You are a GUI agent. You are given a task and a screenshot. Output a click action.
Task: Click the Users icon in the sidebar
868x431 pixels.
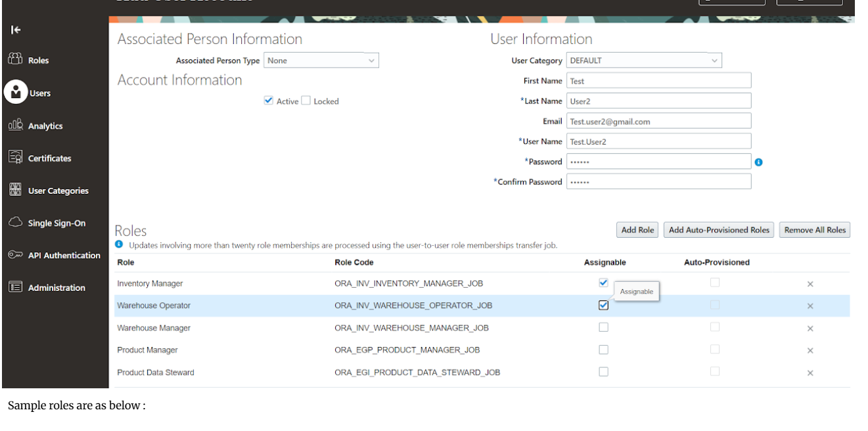coord(16,93)
